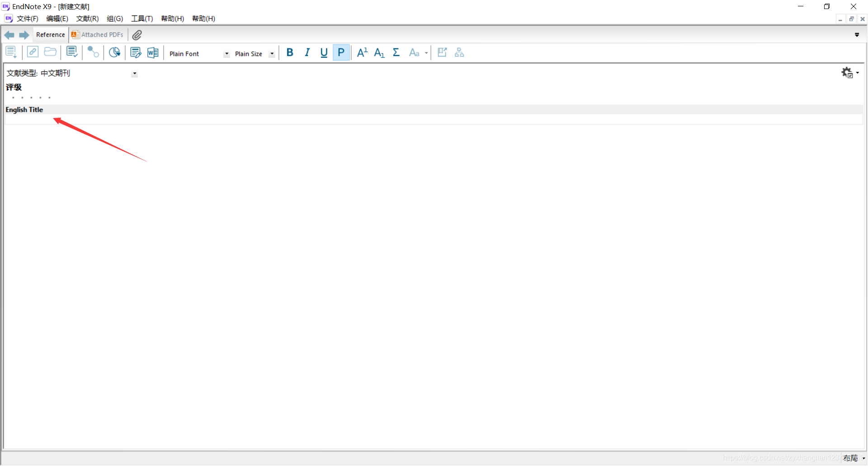Open the first 帮助(H) menu
Viewport: 868px width, 466px height.
173,19
